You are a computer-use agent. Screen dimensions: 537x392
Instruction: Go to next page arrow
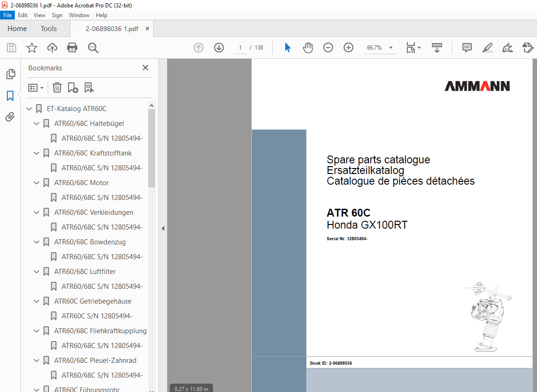click(x=219, y=48)
